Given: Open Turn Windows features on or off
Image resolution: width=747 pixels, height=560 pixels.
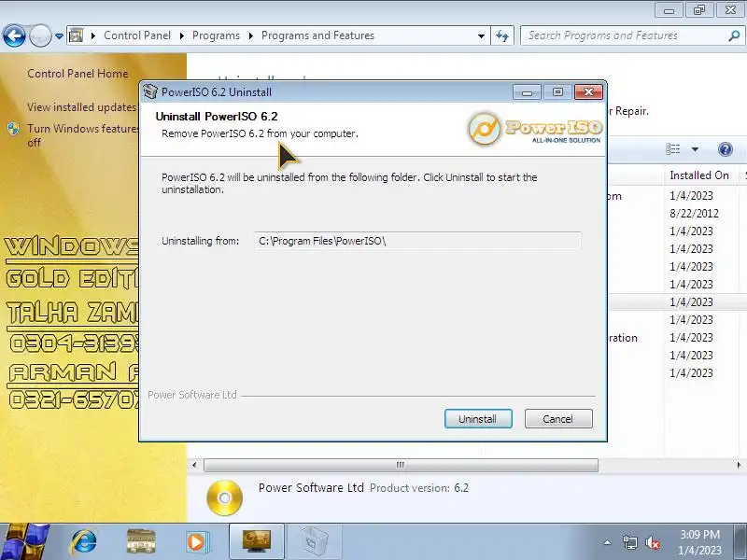Looking at the screenshot, I should pos(83,135).
